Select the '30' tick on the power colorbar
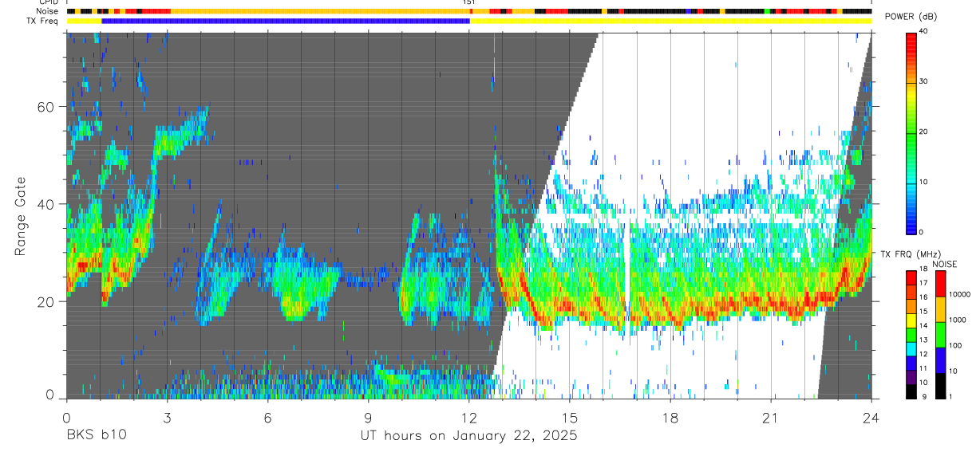Viewport: 980px width, 452px height. point(923,82)
